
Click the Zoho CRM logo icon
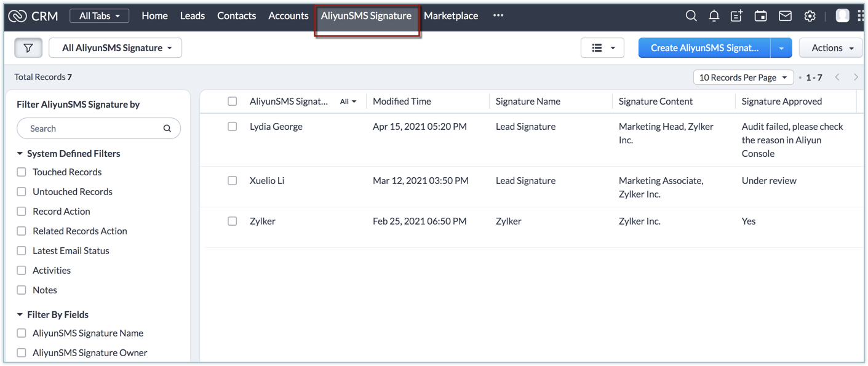[x=17, y=16]
